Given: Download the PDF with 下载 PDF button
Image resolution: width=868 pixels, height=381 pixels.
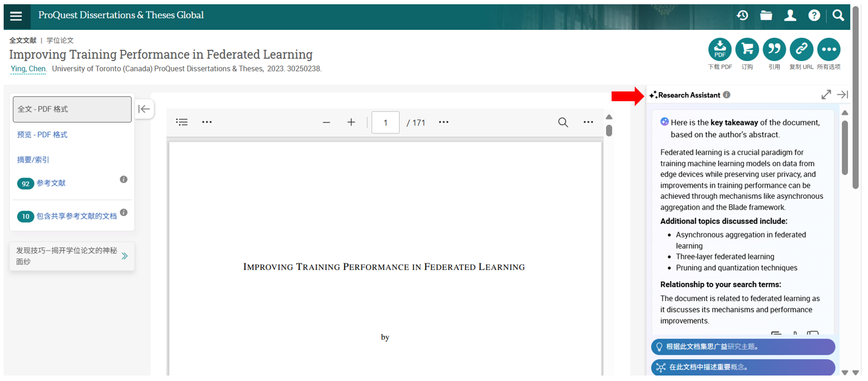Looking at the screenshot, I should [720, 49].
